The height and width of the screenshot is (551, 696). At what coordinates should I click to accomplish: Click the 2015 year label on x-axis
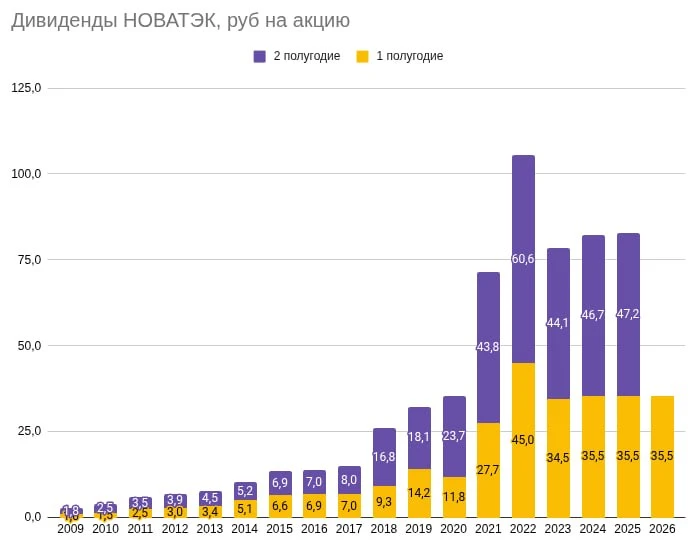(280, 529)
